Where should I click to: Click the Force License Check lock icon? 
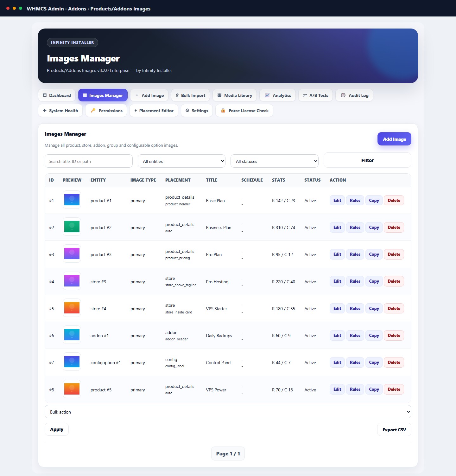click(x=223, y=111)
